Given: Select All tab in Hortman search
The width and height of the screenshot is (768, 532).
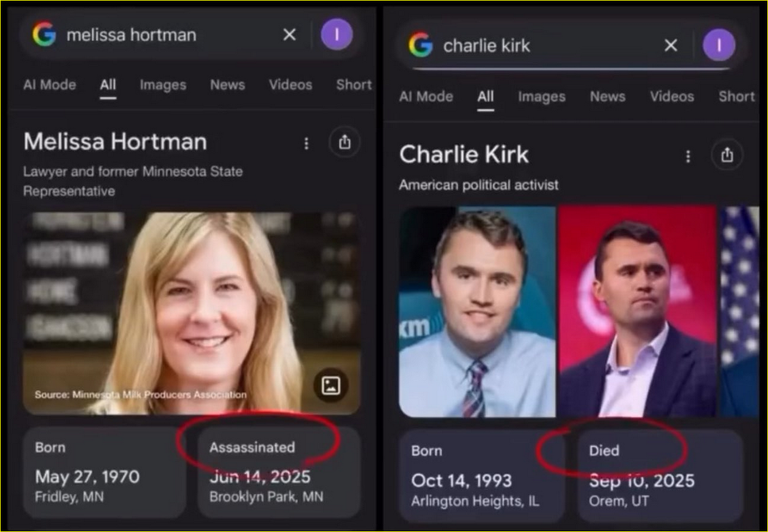Looking at the screenshot, I should (108, 85).
